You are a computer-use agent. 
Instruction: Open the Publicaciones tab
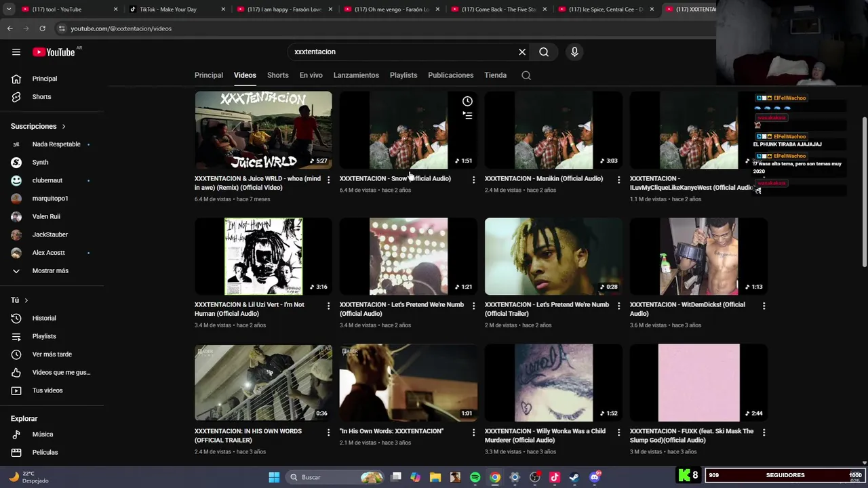pos(451,75)
